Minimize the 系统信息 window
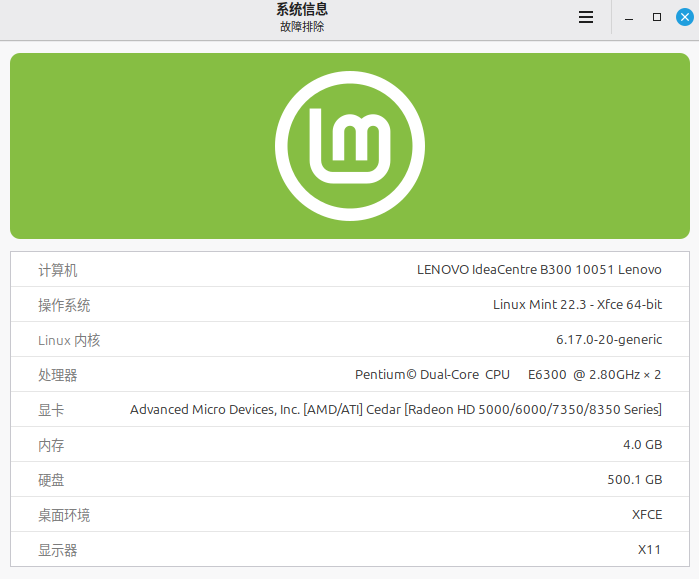Screen dimensions: 699x579 pos(629,18)
